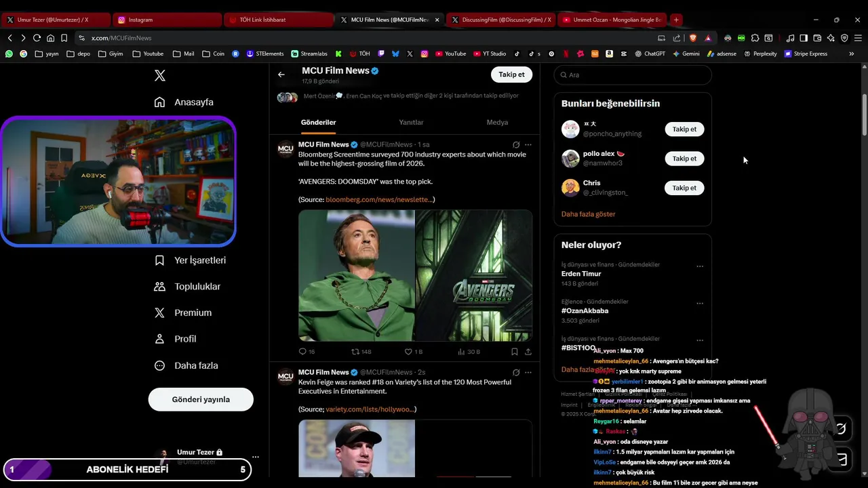This screenshot has width=868, height=488.
Task: Follow pollo alex with Takip et
Action: point(684,159)
